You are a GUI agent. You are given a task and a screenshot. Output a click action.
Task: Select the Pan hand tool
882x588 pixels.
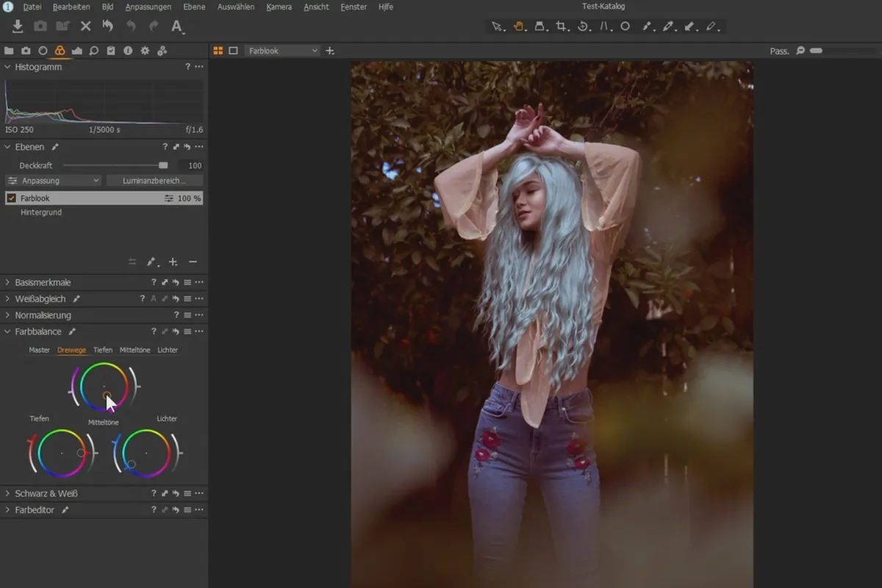coord(518,26)
